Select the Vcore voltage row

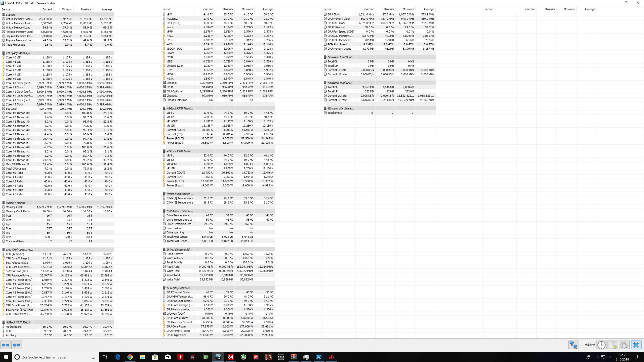[x=218, y=27]
